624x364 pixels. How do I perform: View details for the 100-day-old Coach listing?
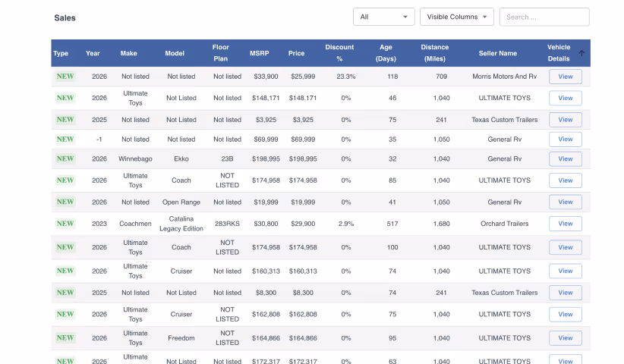click(x=565, y=247)
